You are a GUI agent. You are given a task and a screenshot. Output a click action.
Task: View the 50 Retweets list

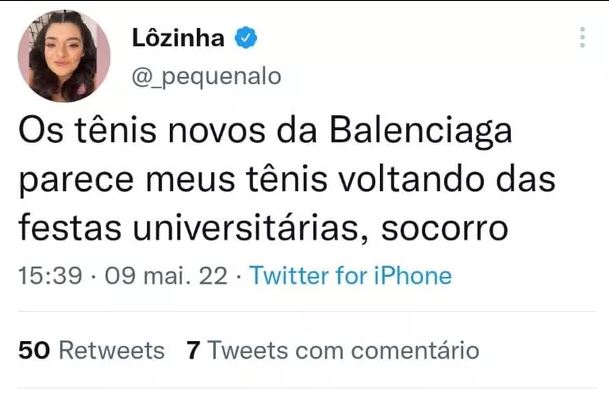pyautogui.click(x=92, y=350)
